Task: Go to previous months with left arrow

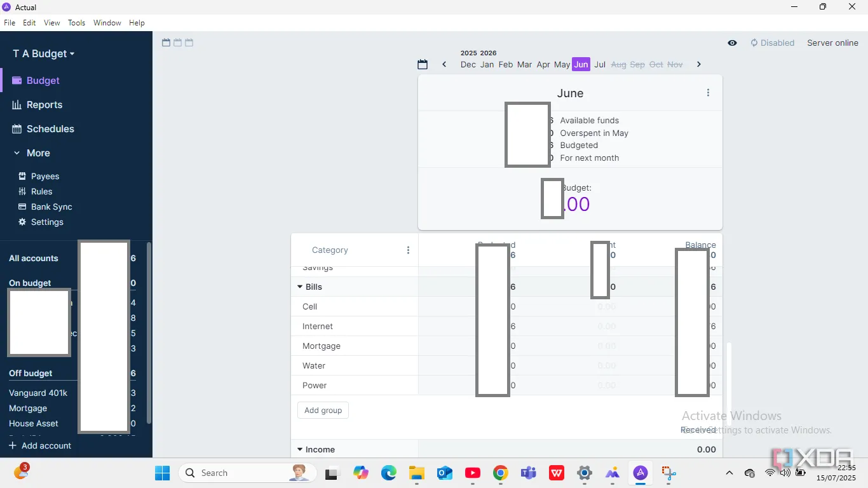Action: click(x=444, y=64)
